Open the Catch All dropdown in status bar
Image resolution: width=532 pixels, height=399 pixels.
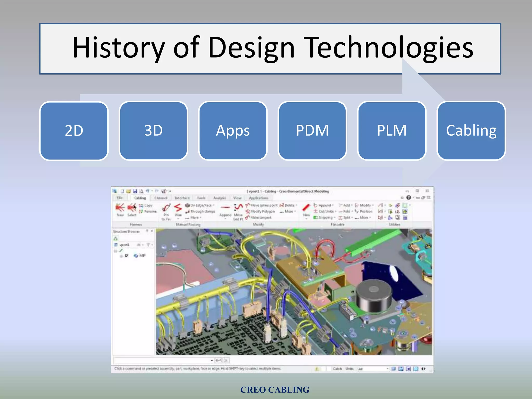(x=387, y=369)
